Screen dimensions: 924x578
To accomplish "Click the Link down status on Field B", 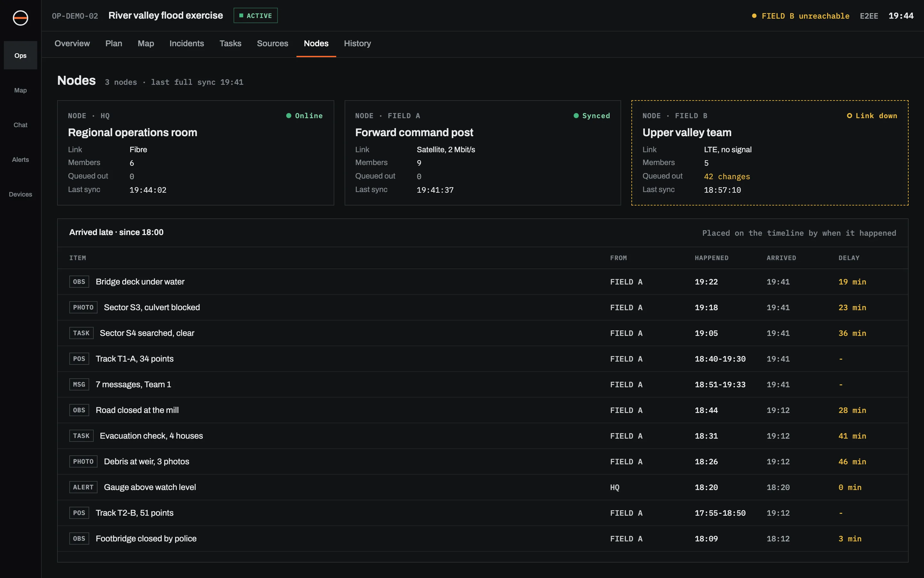I will coord(872,116).
